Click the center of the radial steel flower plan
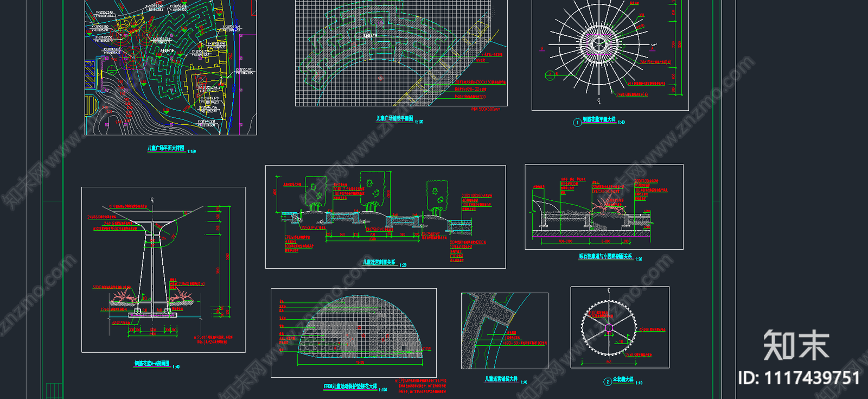Image resolution: width=868 pixels, height=399 pixels. 598,44
